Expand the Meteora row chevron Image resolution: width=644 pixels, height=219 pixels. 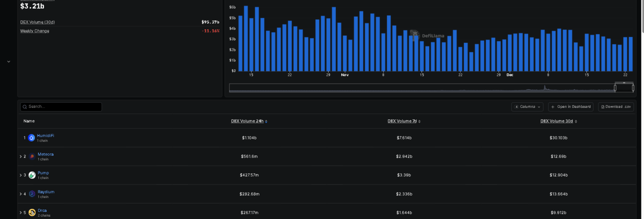coord(21,157)
